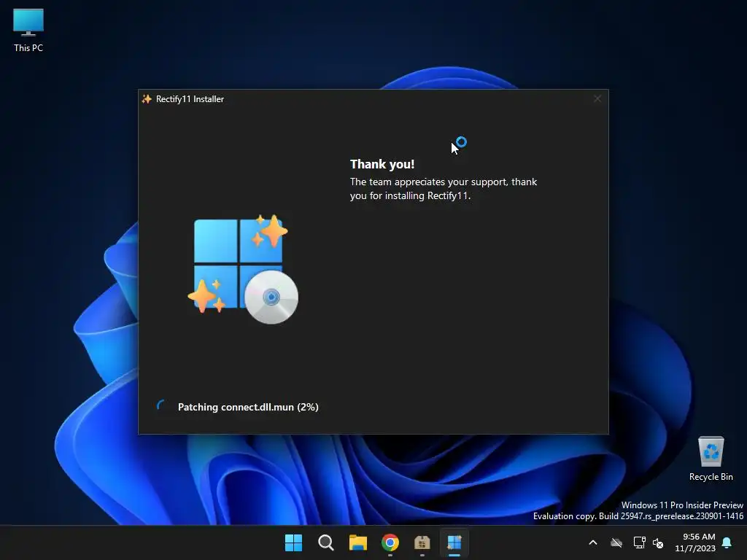This screenshot has width=747, height=560.
Task: Open the Windows Start menu
Action: [293, 542]
